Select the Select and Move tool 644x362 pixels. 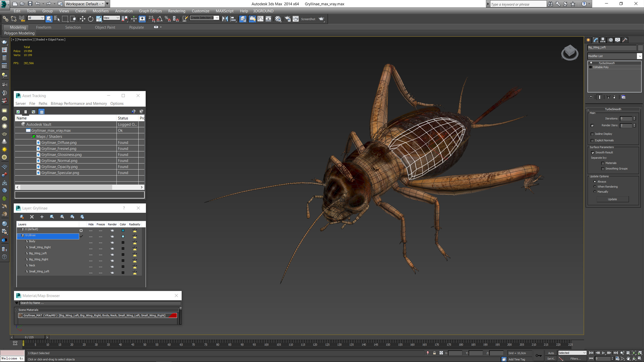[x=83, y=19]
